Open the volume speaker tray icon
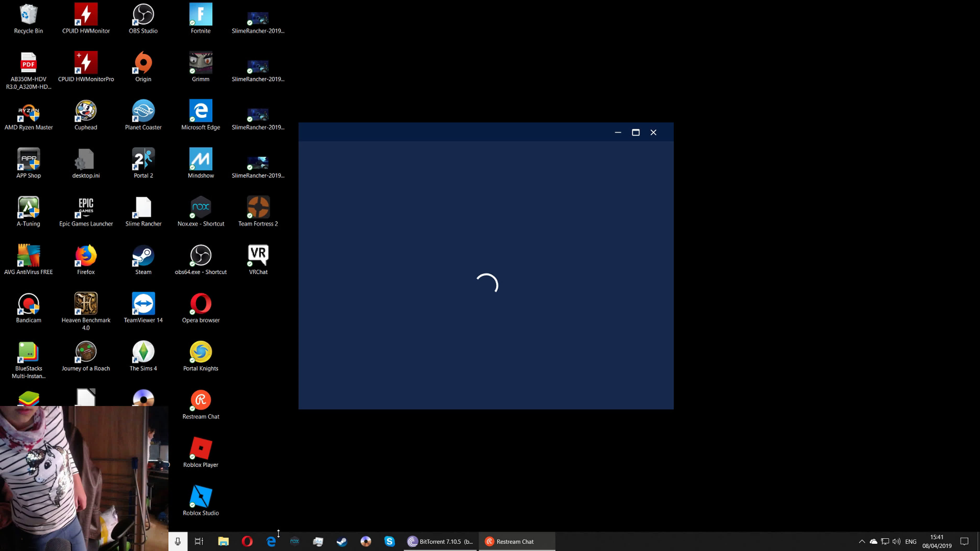This screenshot has height=551, width=980. [896, 541]
